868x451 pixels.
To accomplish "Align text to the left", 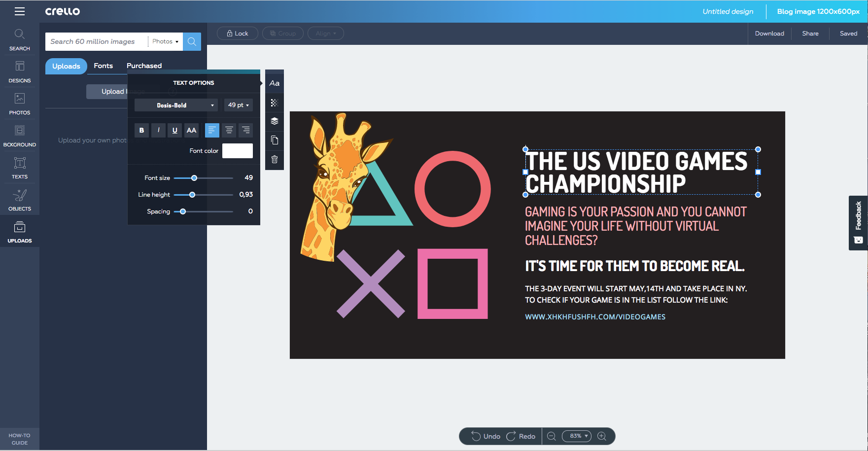I will (212, 130).
